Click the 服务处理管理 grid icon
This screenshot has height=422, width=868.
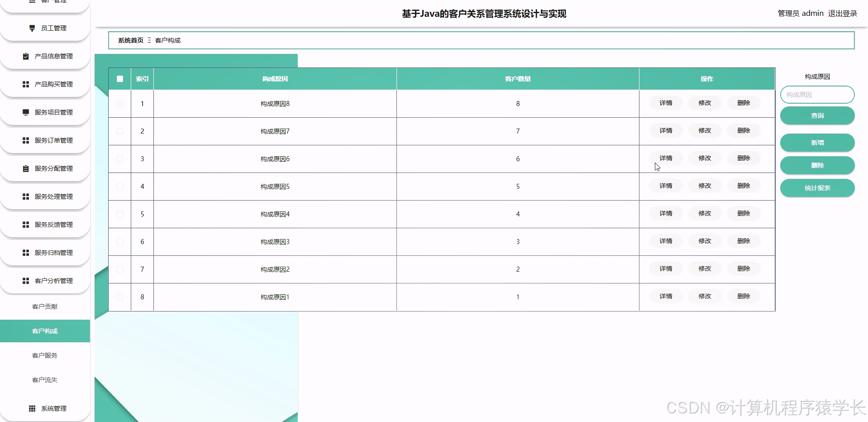26,197
